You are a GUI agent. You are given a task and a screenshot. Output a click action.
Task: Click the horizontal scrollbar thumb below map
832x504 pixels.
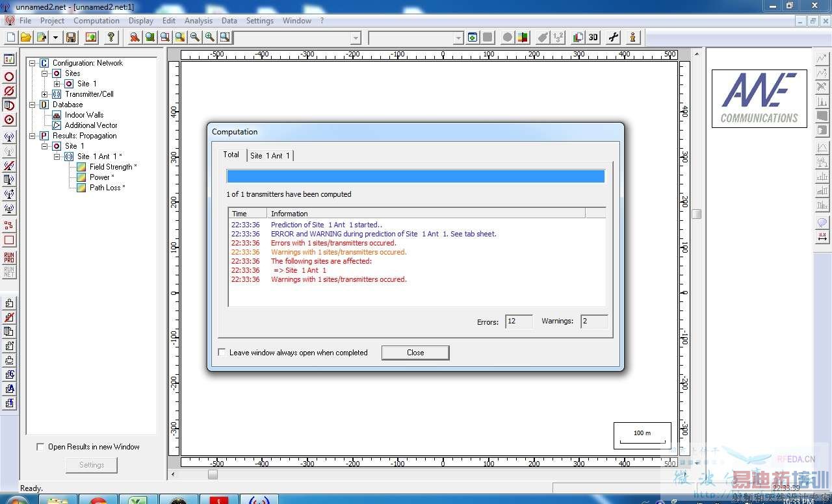213,475
